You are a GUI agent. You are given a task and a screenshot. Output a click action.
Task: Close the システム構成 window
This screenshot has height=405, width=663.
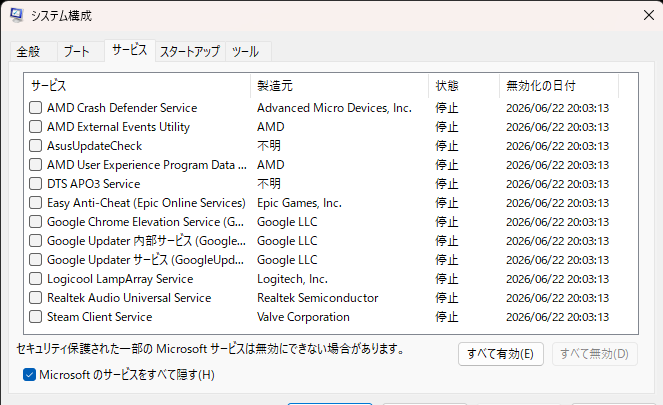(649, 15)
